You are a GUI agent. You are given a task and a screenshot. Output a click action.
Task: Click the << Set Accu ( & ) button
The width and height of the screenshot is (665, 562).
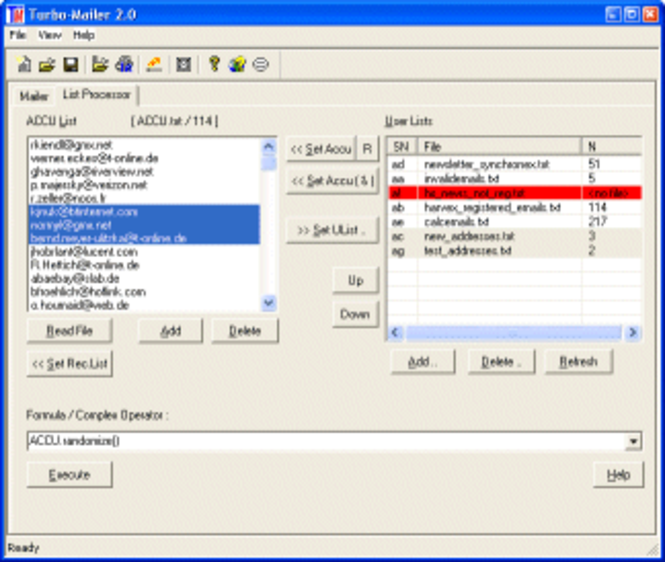(332, 181)
